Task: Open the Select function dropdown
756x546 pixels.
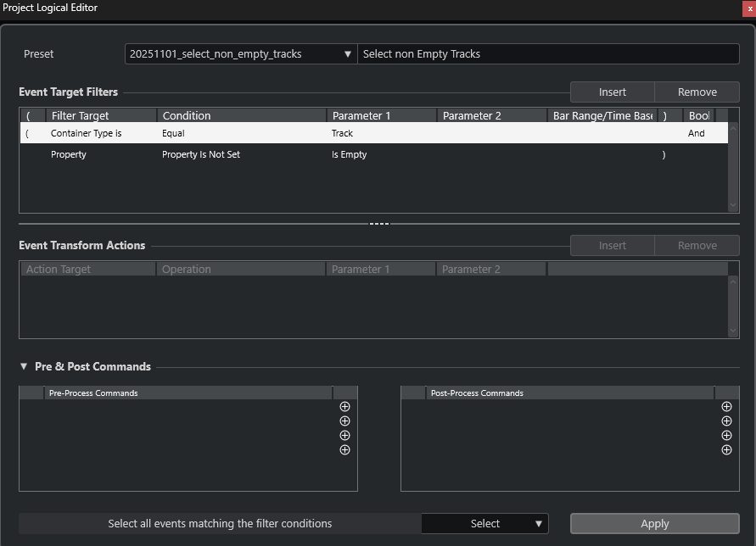Action: [485, 524]
